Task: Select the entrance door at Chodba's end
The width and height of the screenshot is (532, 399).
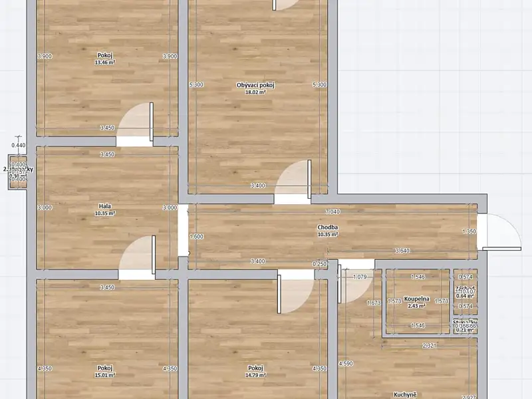Action: click(x=499, y=232)
